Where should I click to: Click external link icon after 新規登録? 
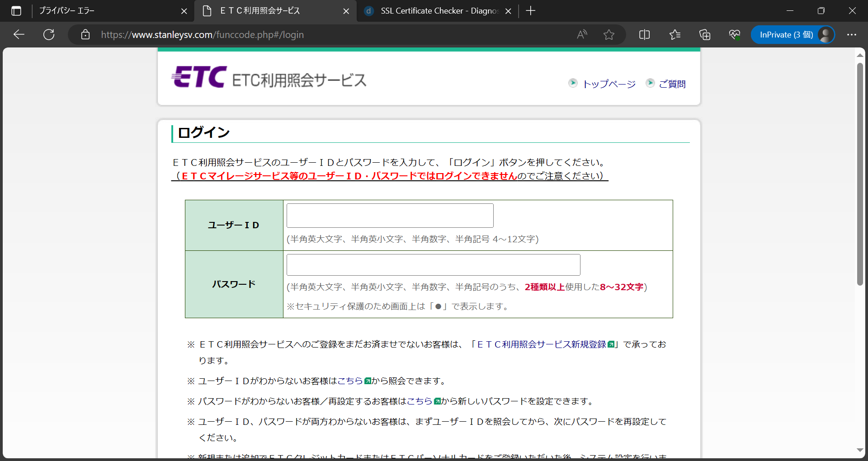(x=611, y=344)
